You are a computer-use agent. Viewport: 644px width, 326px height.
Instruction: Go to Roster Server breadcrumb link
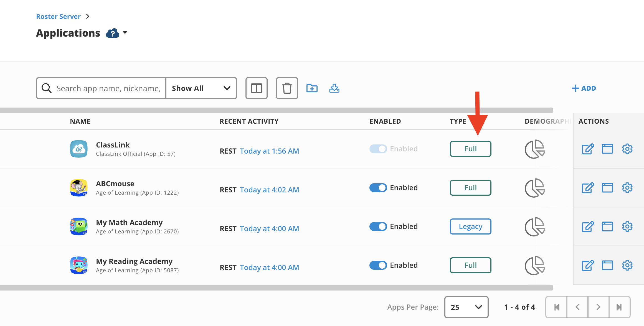(58, 16)
